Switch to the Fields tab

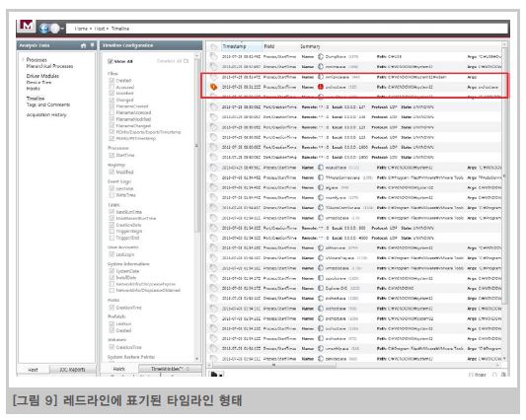click(119, 369)
